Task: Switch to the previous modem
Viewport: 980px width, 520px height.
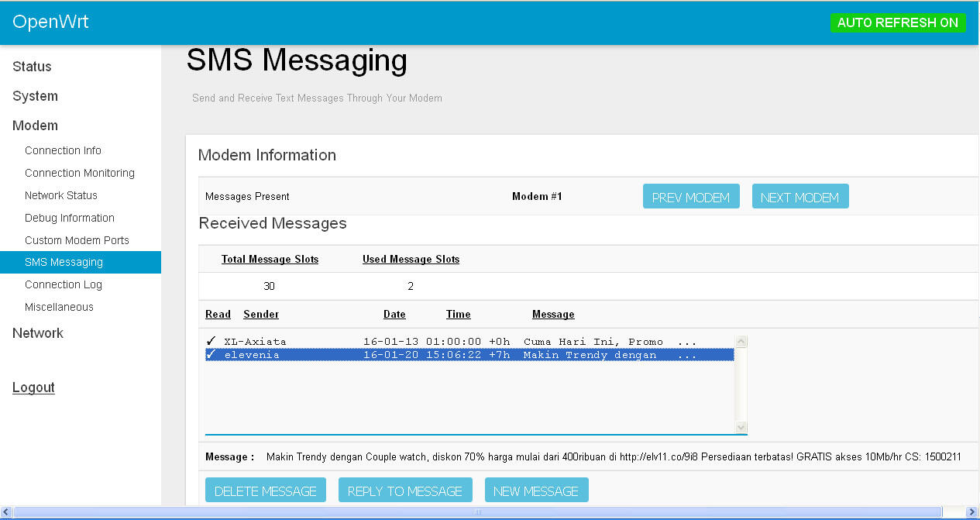Action: [691, 196]
